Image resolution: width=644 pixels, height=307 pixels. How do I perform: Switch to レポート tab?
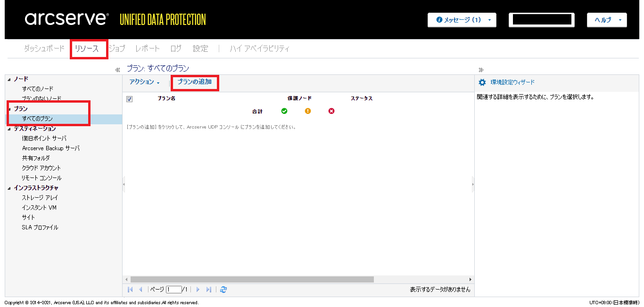click(x=148, y=48)
